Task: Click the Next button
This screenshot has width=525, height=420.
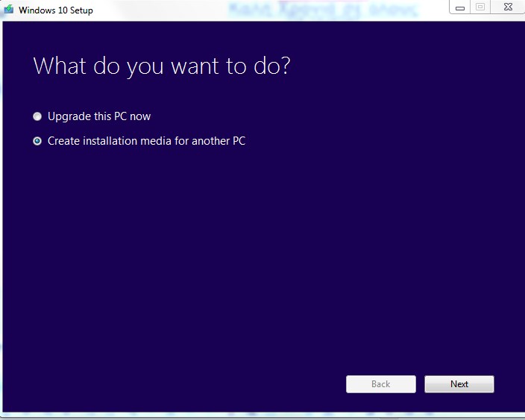Action: [459, 384]
